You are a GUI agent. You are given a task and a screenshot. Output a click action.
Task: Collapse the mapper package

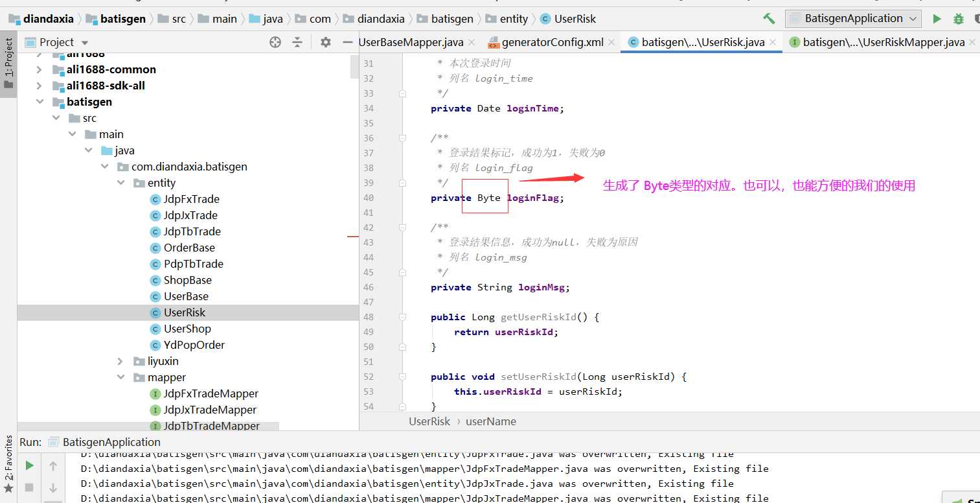(x=121, y=377)
